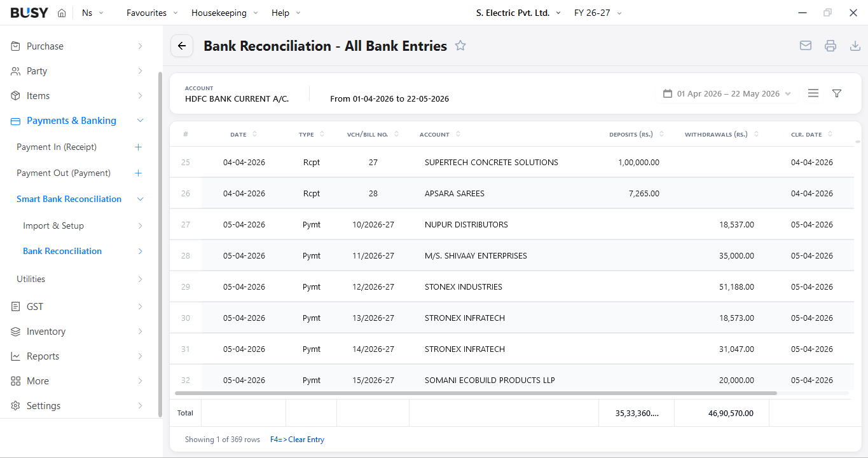Sort by the TYPE column arrows
868x458 pixels.
322,134
